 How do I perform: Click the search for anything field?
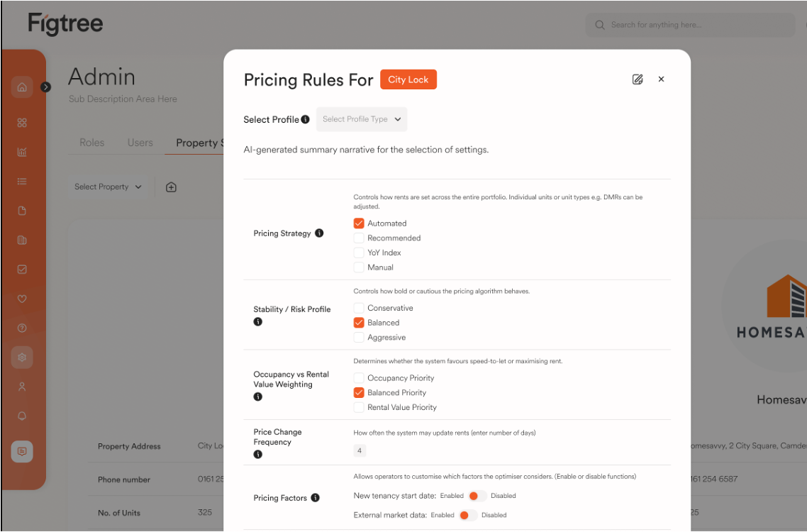pos(690,25)
